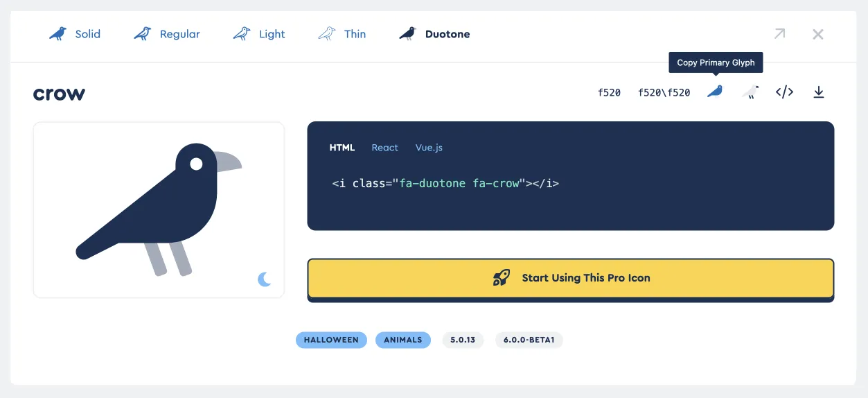Image resolution: width=868 pixels, height=398 pixels.
Task: Select the Duotone crow style
Action: (x=434, y=34)
